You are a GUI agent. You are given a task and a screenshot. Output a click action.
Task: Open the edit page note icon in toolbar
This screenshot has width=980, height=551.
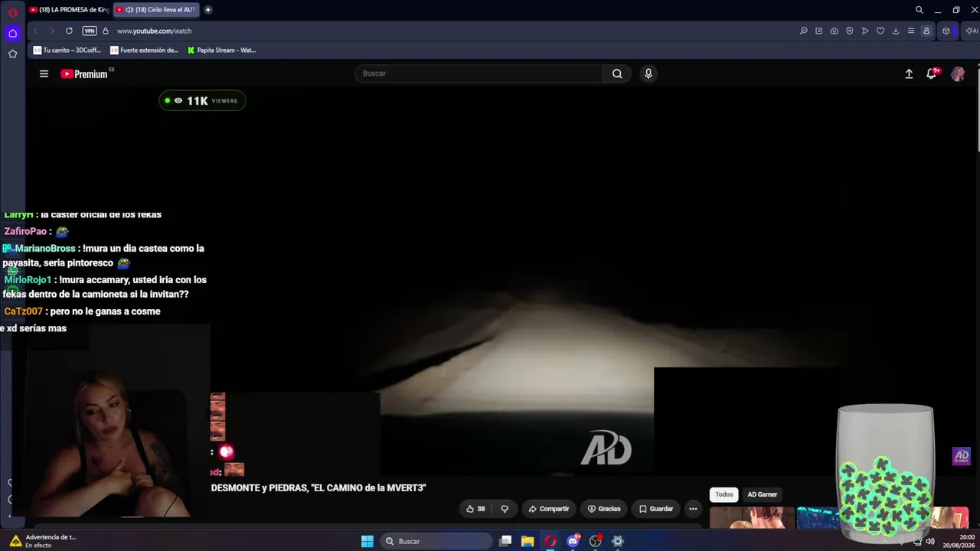point(818,31)
